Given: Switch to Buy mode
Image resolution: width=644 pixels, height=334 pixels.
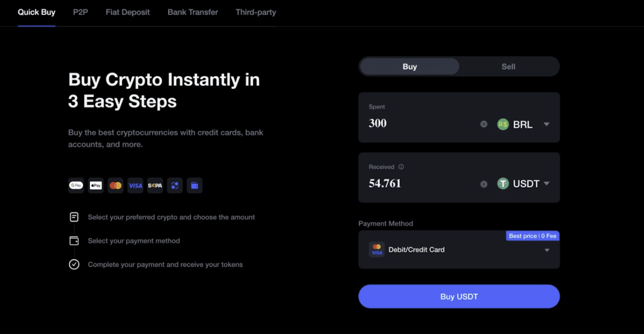Looking at the screenshot, I should pos(410,66).
